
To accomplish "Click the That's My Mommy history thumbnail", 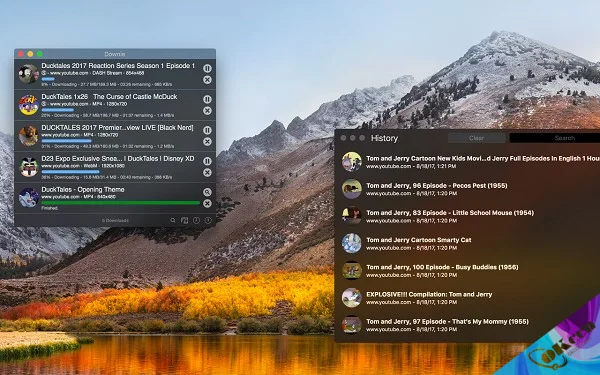I will click(352, 324).
